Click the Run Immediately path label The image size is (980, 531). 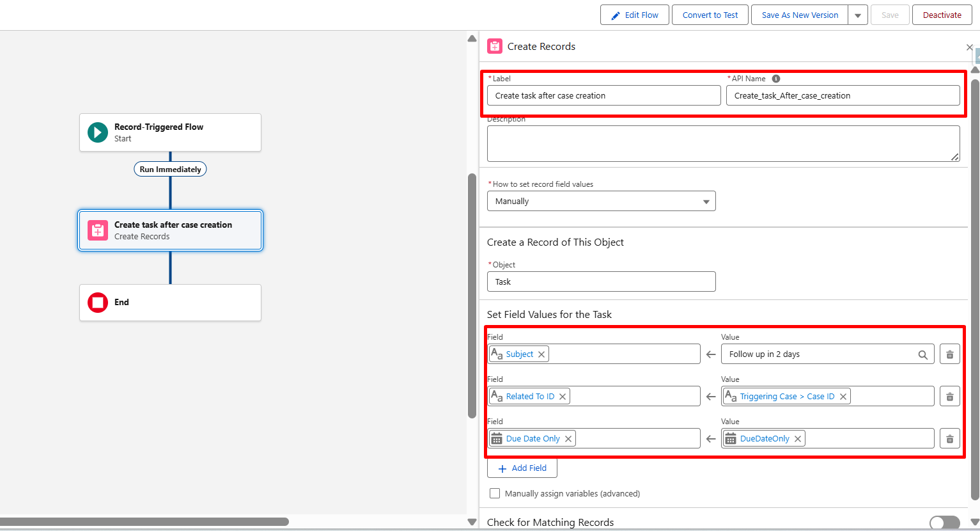(x=170, y=170)
